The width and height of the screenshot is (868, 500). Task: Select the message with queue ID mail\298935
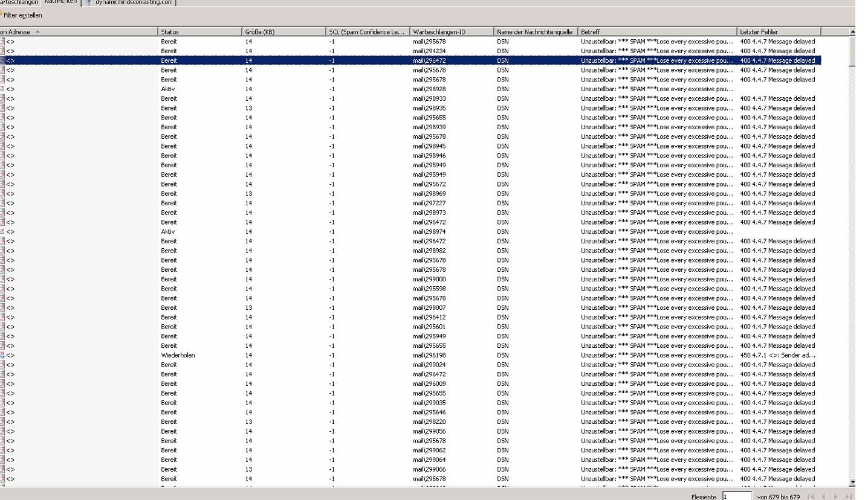click(x=411, y=108)
